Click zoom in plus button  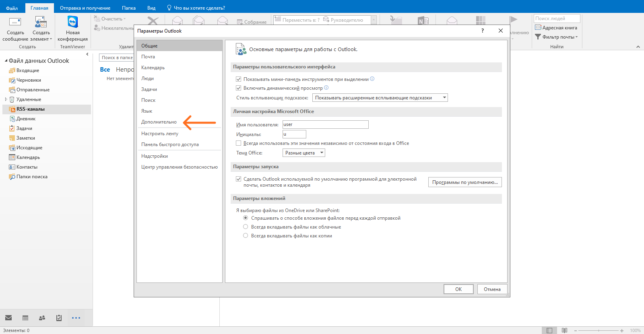click(622, 330)
